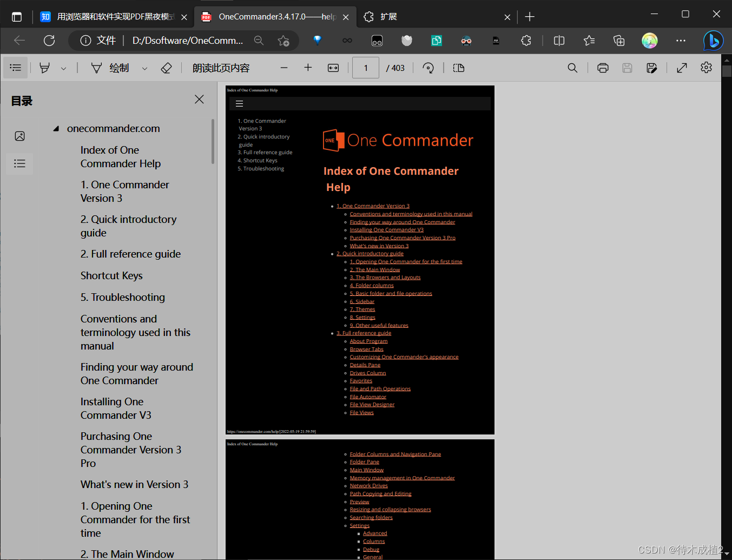Open 'Shortcut Keys' outline entry

pyautogui.click(x=111, y=275)
